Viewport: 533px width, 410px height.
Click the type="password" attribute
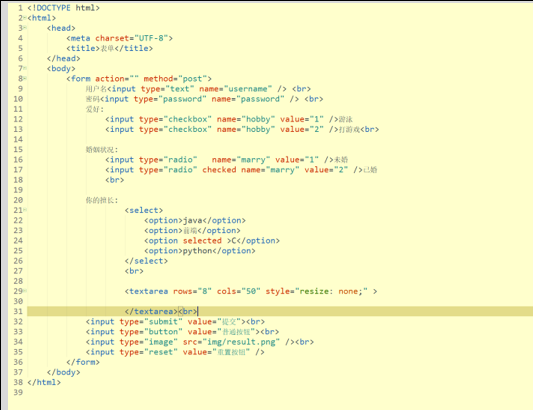170,99
